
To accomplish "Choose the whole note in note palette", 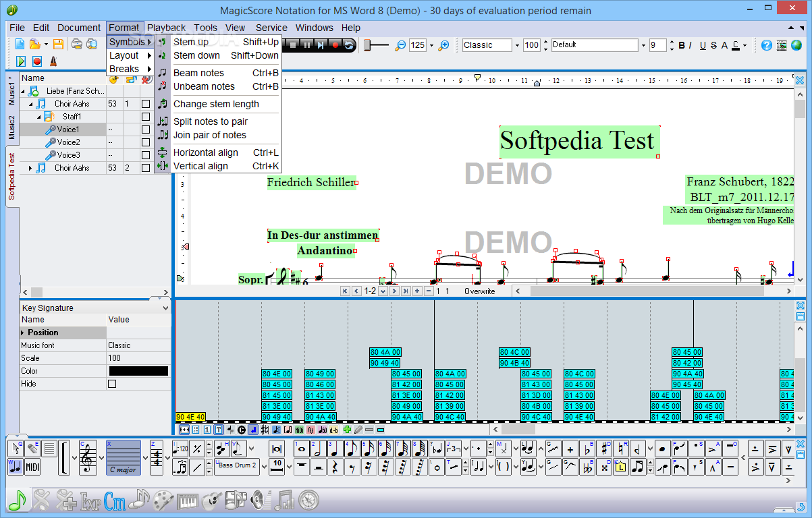I will [301, 449].
